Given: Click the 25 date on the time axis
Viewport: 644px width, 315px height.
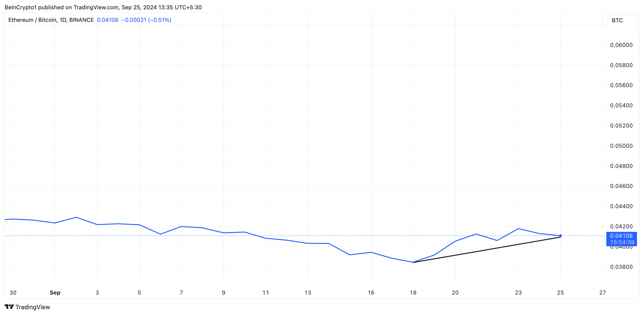Looking at the screenshot, I should tap(561, 292).
